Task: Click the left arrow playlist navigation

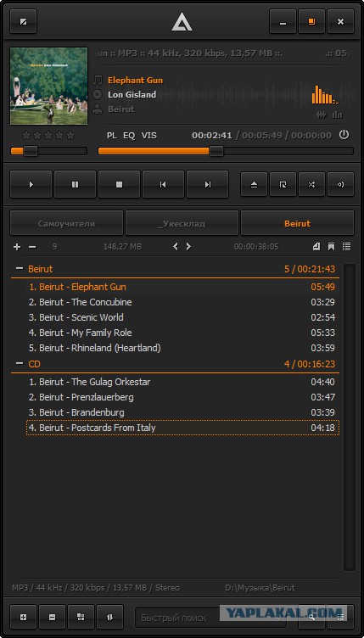Action: tap(176, 246)
